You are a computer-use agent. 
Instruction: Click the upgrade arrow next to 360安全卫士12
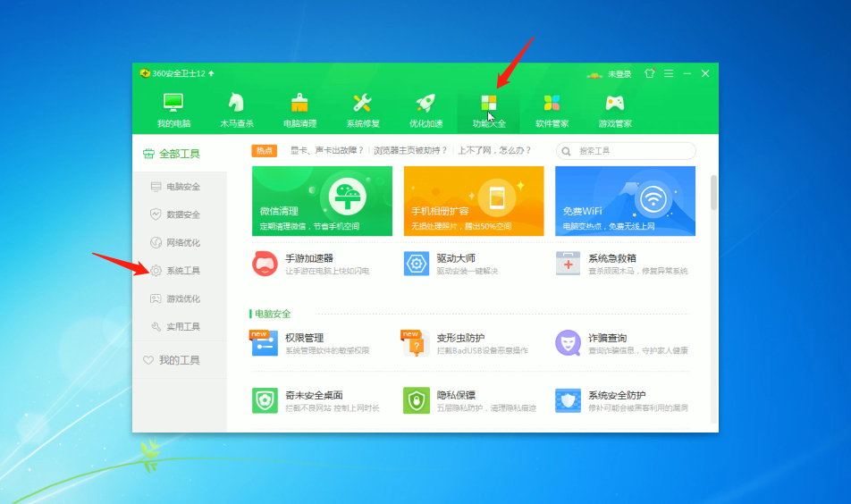[211, 73]
